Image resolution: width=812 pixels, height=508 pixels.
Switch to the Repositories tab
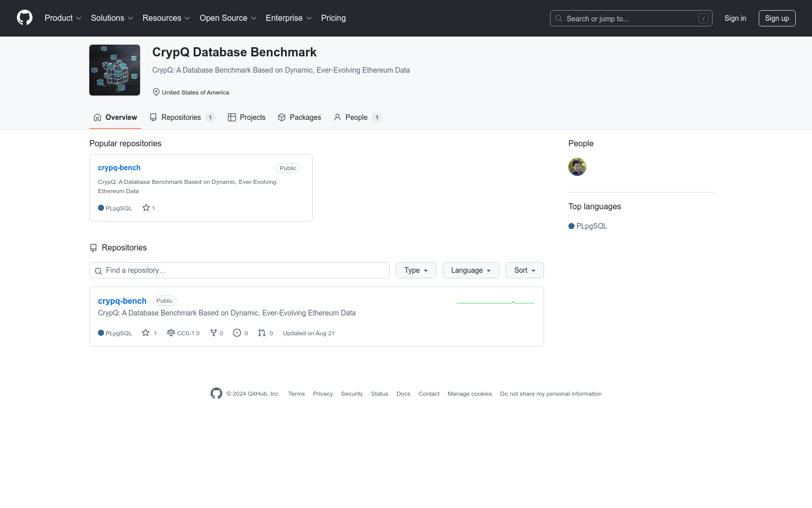click(182, 117)
